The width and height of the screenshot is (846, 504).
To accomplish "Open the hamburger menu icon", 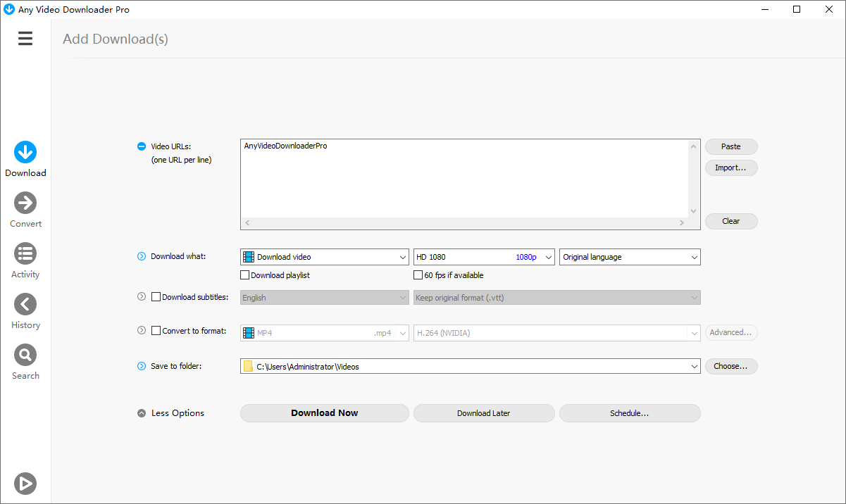I will click(x=25, y=39).
